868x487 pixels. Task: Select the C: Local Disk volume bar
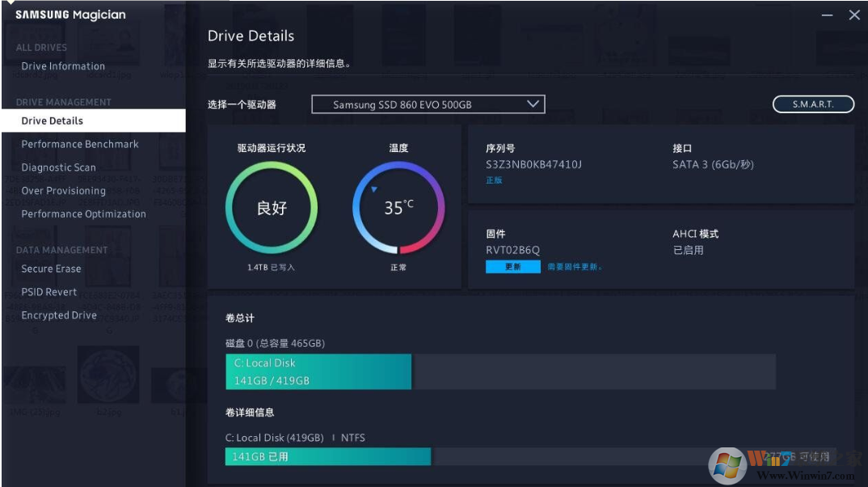tap(318, 372)
